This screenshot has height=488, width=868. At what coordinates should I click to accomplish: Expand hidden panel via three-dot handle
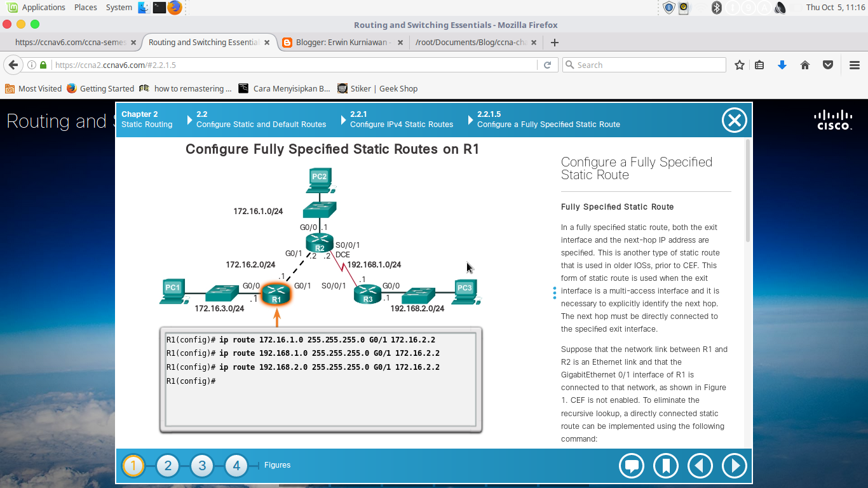[x=554, y=292]
